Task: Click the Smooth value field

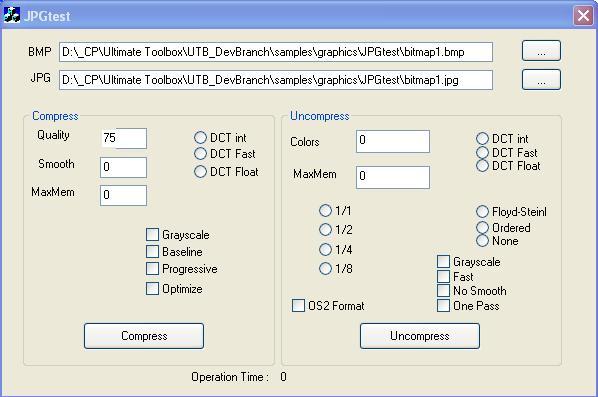Action: pyautogui.click(x=124, y=167)
